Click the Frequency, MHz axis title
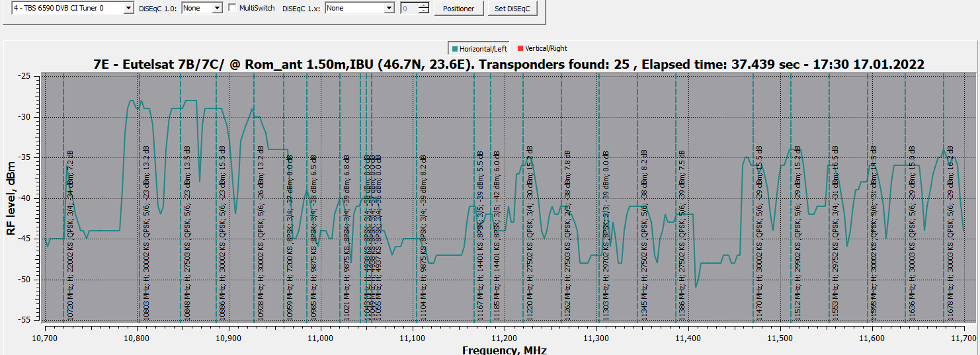Screen dimensions: 980x355 click(x=505, y=350)
